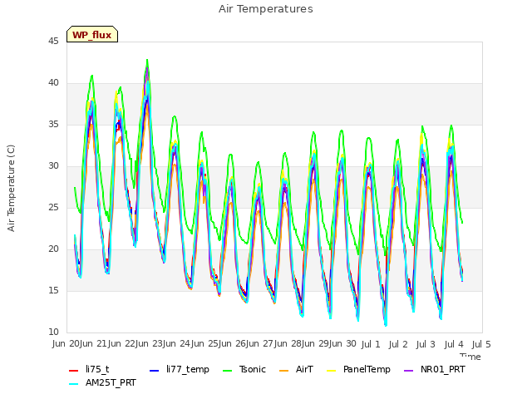This screenshot has width=532, height=399.
Task: Toggle the li77_temp legend entry
Action: pos(180,369)
